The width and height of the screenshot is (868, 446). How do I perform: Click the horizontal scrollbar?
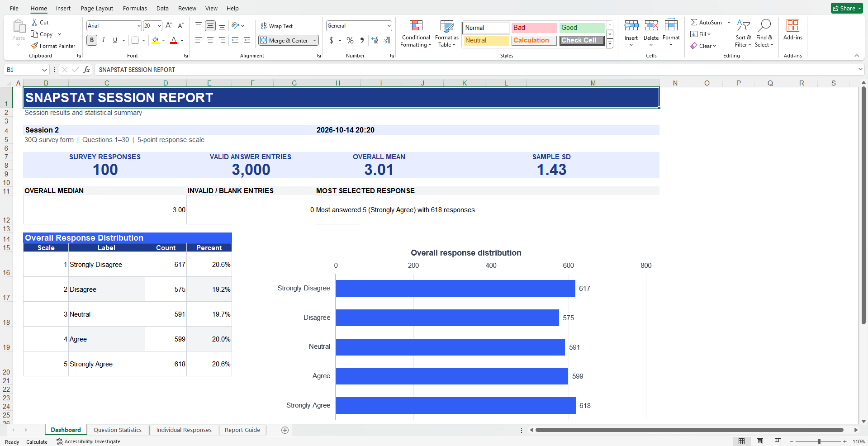coord(689,430)
